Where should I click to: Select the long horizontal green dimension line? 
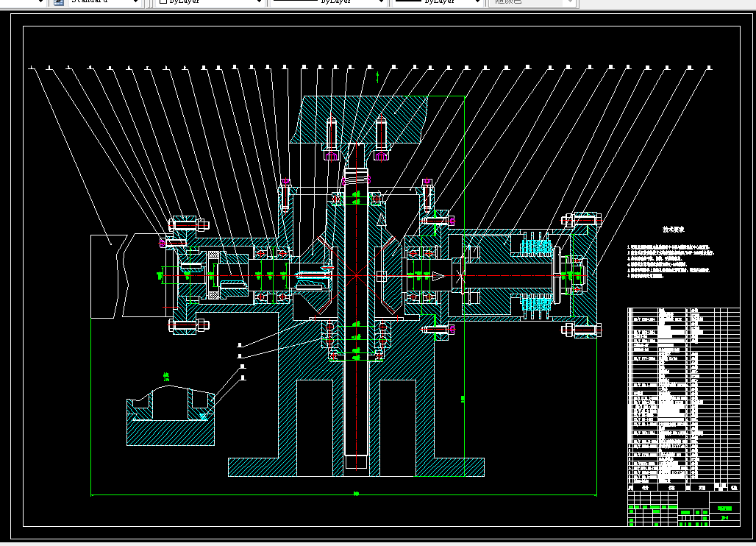(294, 495)
